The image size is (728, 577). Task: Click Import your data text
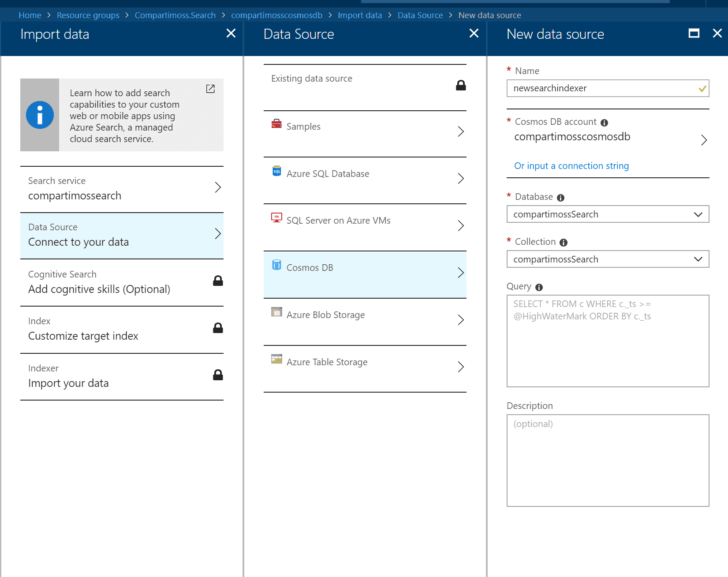(x=68, y=383)
